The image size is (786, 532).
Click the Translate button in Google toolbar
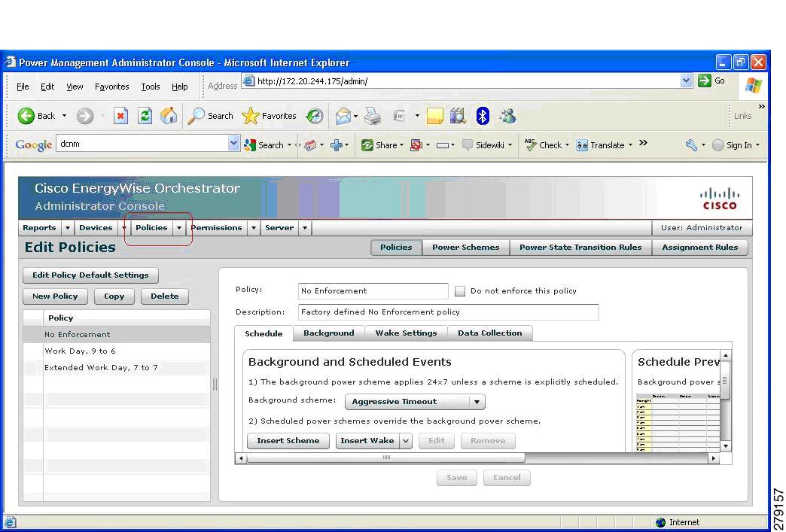(601, 144)
